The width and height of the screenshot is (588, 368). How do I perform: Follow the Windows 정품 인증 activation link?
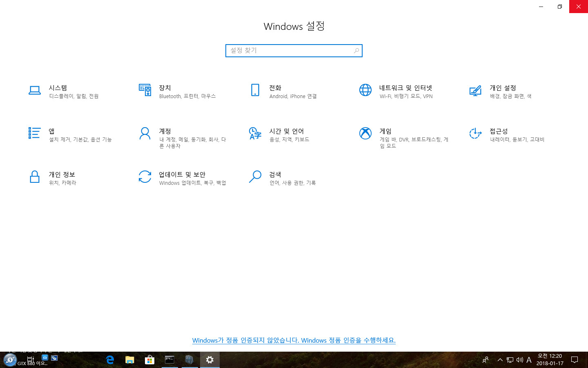[294, 340]
